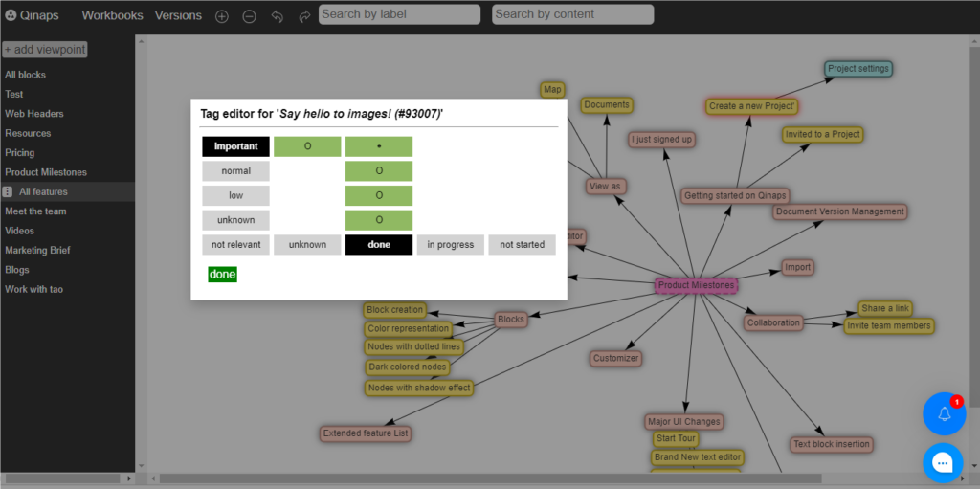Screen dimensions: 980x489
Task: Toggle the not relevant status tag
Action: coord(235,245)
